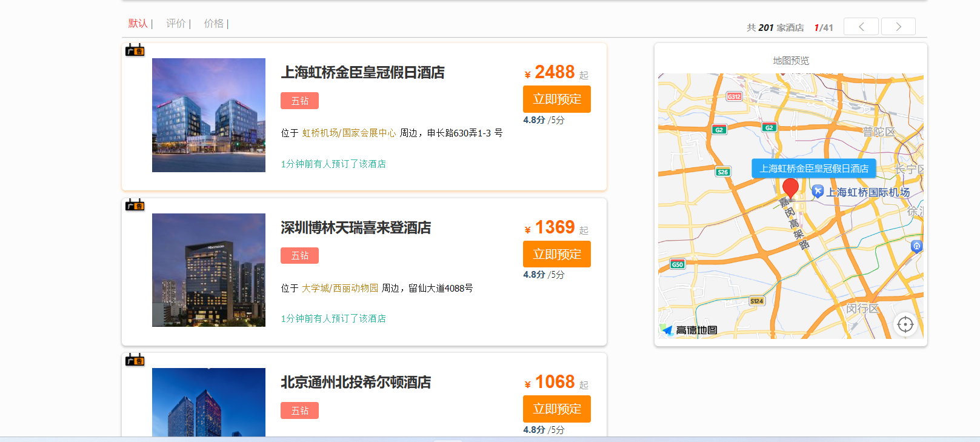Click G312 road marker on map
The height and width of the screenshot is (442, 980).
734,96
